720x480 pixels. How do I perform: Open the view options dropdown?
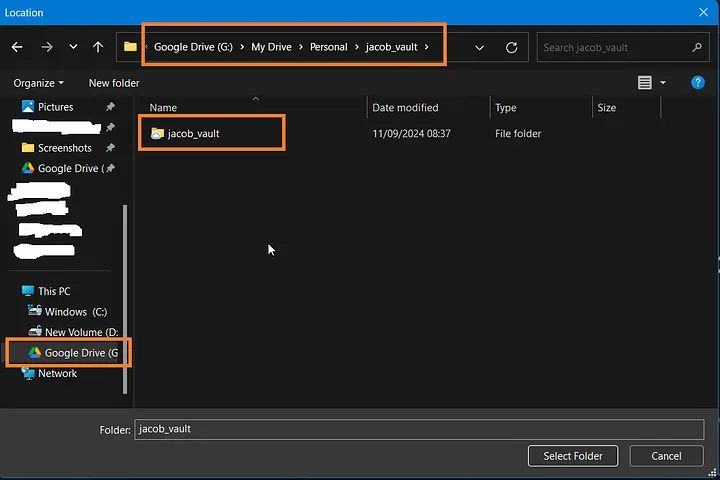tap(662, 83)
